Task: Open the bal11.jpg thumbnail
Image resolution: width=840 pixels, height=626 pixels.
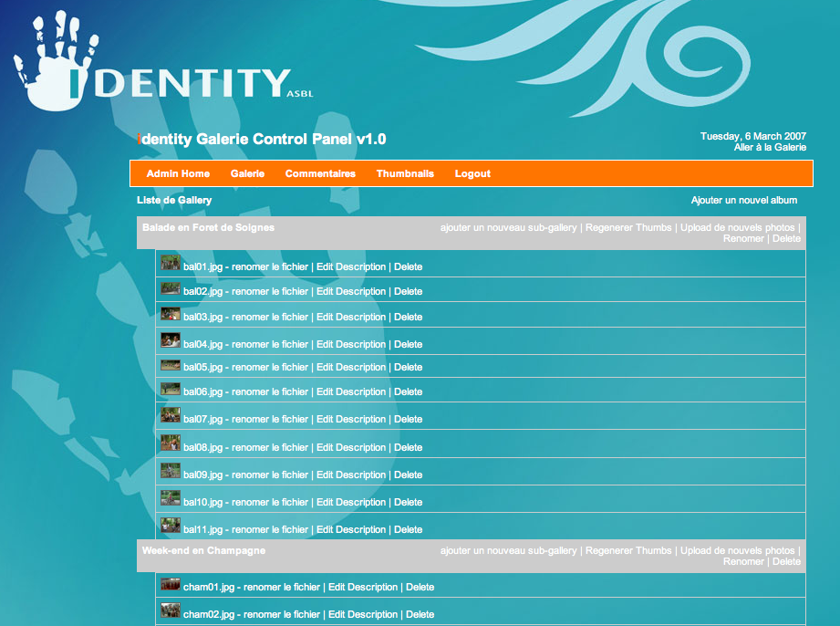Action: [x=171, y=526]
